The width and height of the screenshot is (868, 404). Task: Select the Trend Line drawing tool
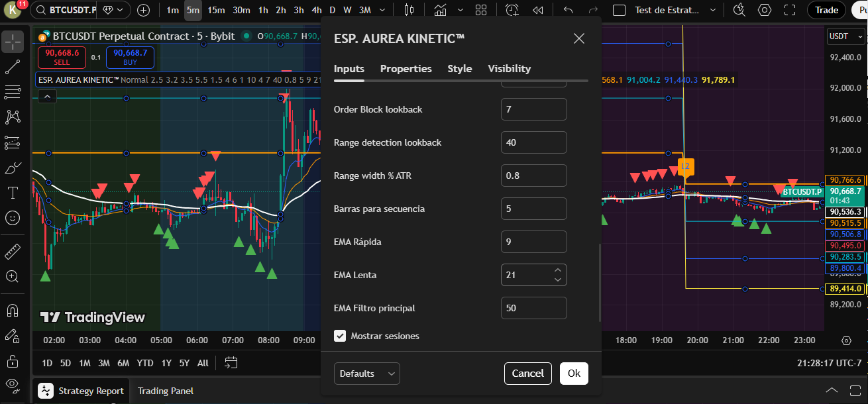(13, 66)
